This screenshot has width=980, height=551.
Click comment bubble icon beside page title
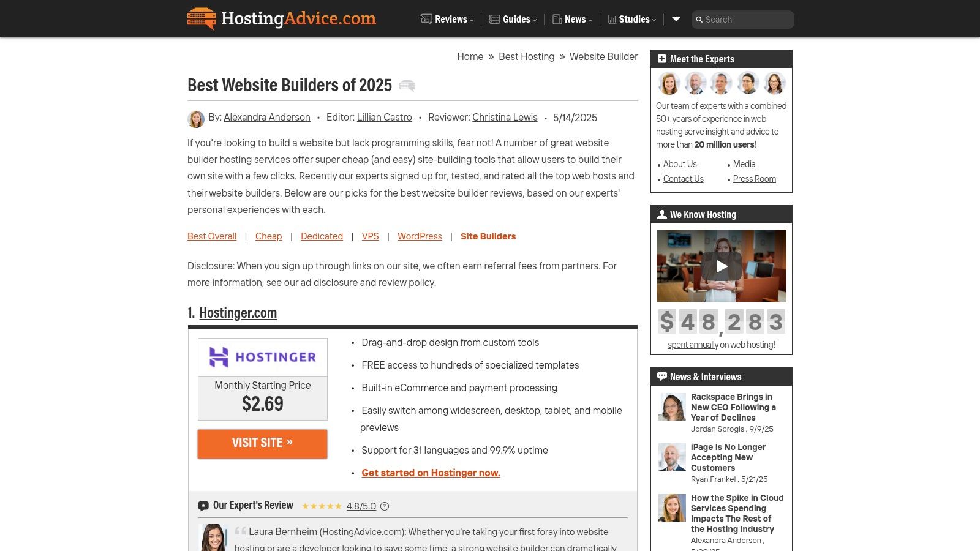pos(407,86)
